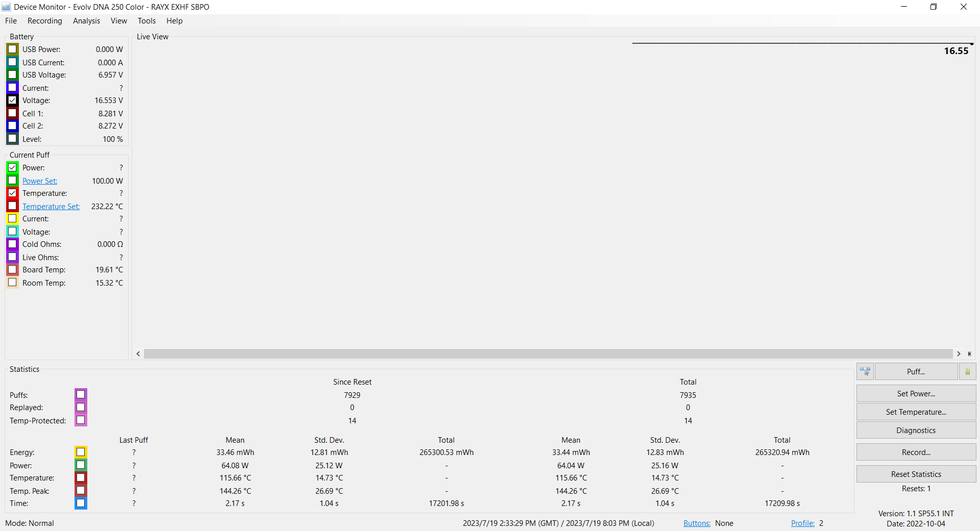Open the Set Temperature... dialog
Screen dimensions: 980x531
point(916,412)
